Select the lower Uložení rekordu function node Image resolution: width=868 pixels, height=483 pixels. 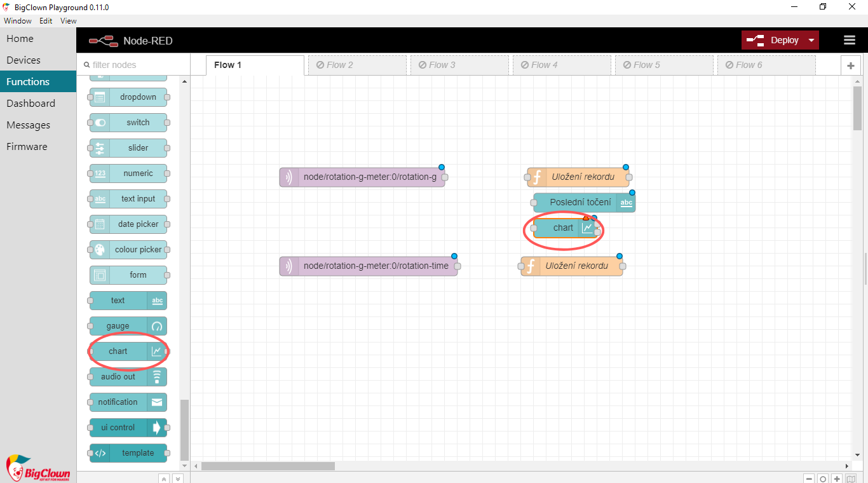pyautogui.click(x=572, y=266)
